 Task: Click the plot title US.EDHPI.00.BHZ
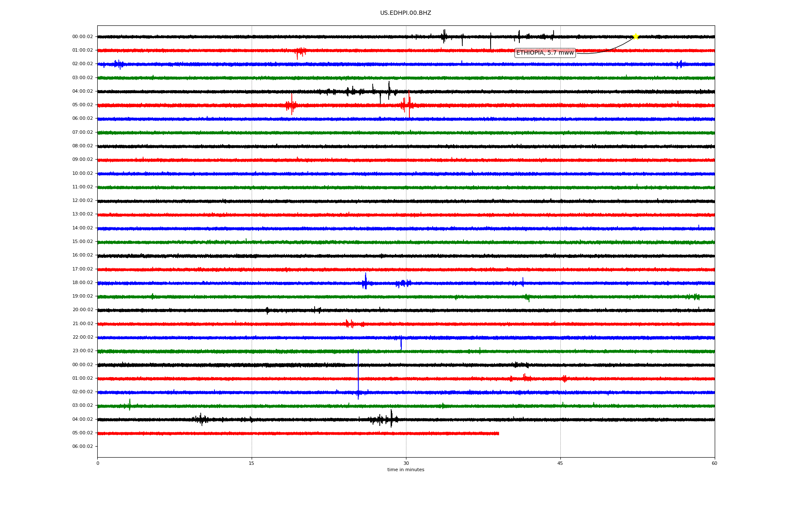point(405,13)
